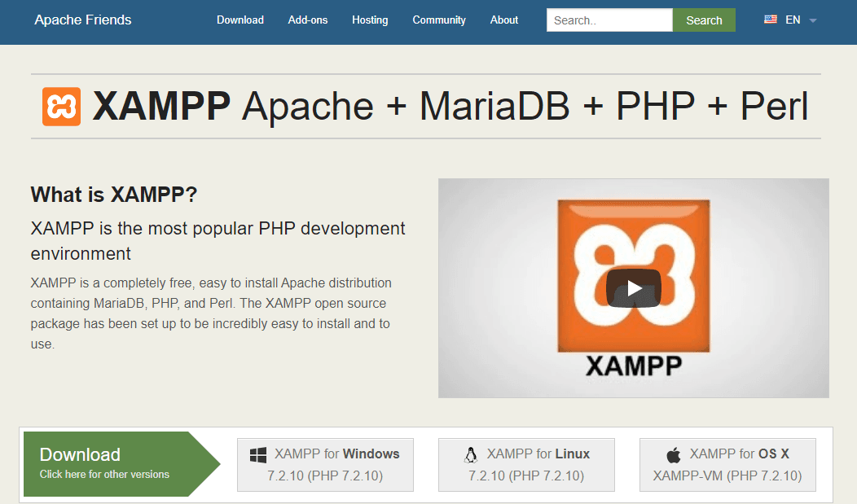Image resolution: width=857 pixels, height=504 pixels.
Task: Click the Linux penguin icon
Action: click(x=471, y=455)
